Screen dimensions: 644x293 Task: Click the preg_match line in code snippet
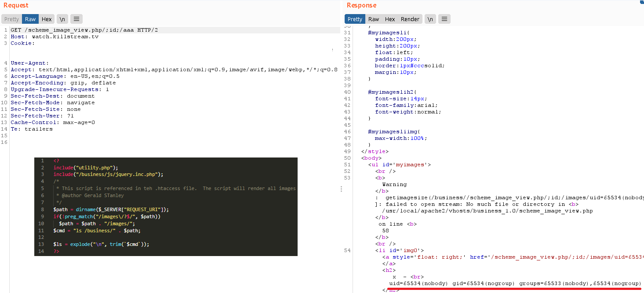click(107, 216)
